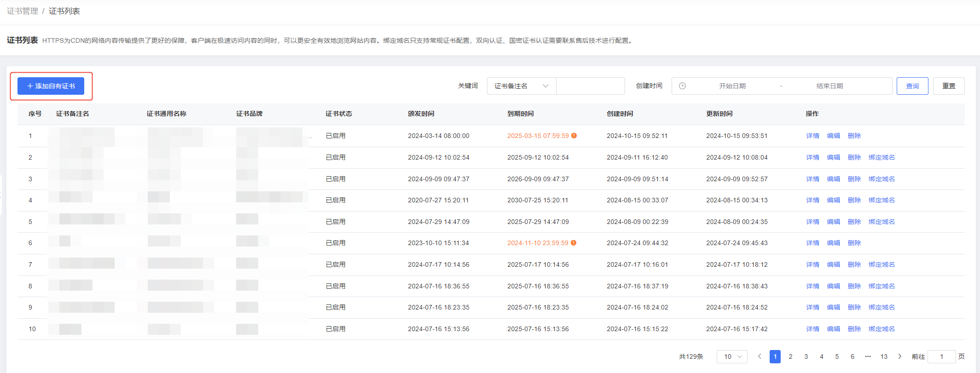
Task: Go to page 4 in pagination
Action: pos(821,356)
